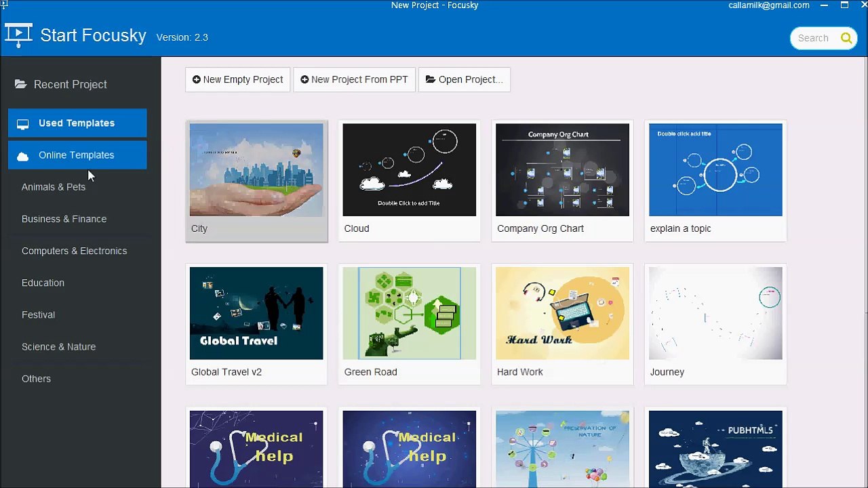Select the Online Templates tab

pyautogui.click(x=77, y=155)
